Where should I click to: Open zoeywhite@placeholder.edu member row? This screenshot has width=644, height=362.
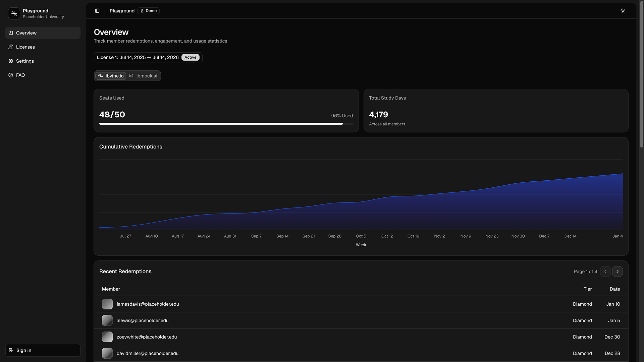(x=147, y=337)
